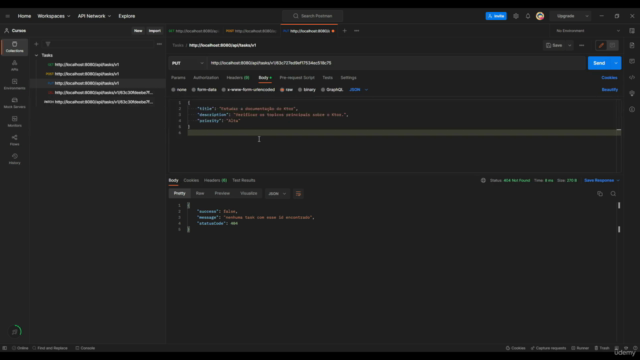Open the tab options three-dot menu
The height and width of the screenshot is (360, 640).
pos(357,31)
